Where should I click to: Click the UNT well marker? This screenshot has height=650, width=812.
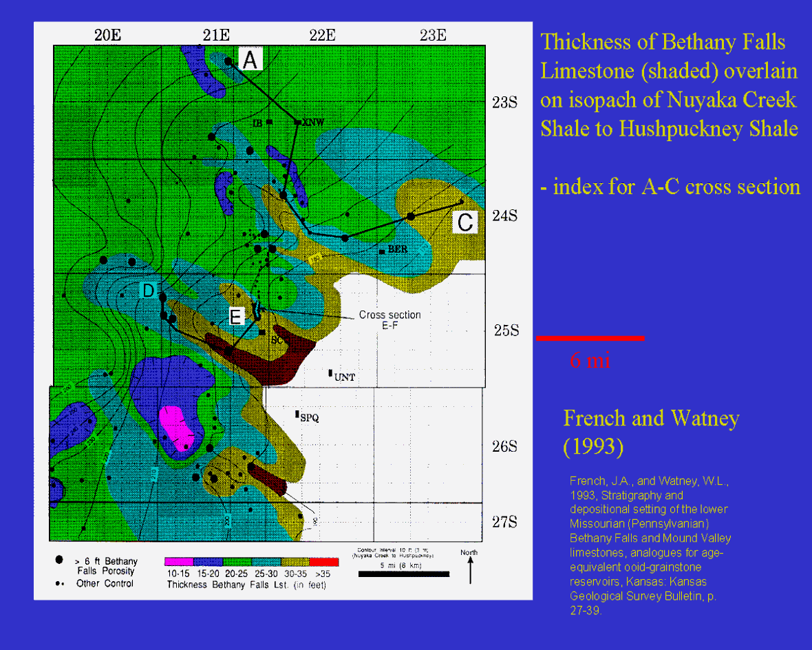click(331, 373)
